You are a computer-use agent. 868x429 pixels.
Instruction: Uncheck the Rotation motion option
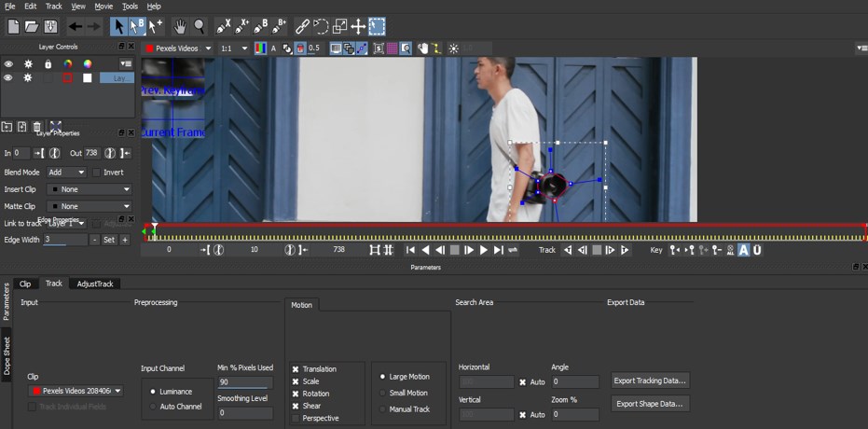296,394
